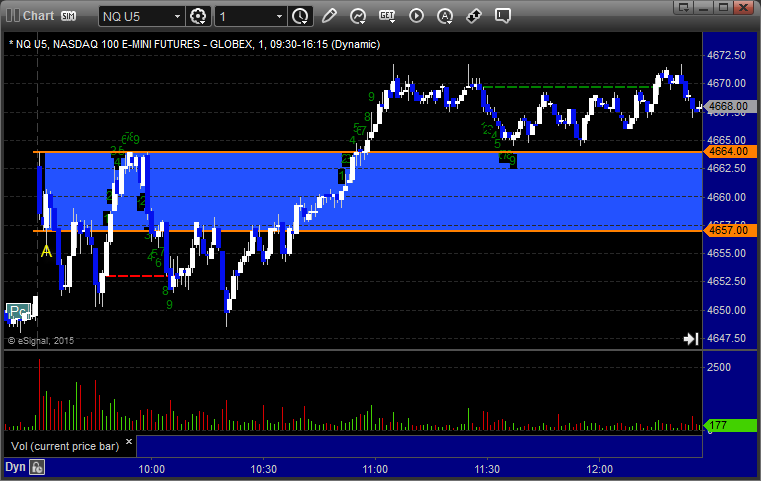Click the Pc previous close marker

pyautogui.click(x=18, y=312)
